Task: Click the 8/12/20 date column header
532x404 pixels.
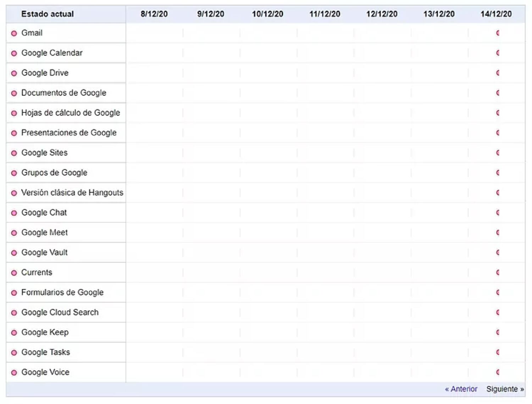Action: point(154,14)
